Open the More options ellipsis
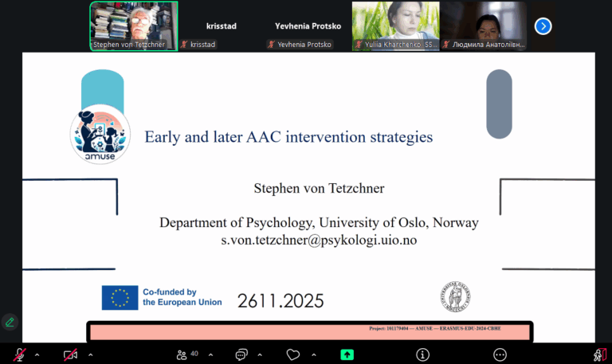 500,354
